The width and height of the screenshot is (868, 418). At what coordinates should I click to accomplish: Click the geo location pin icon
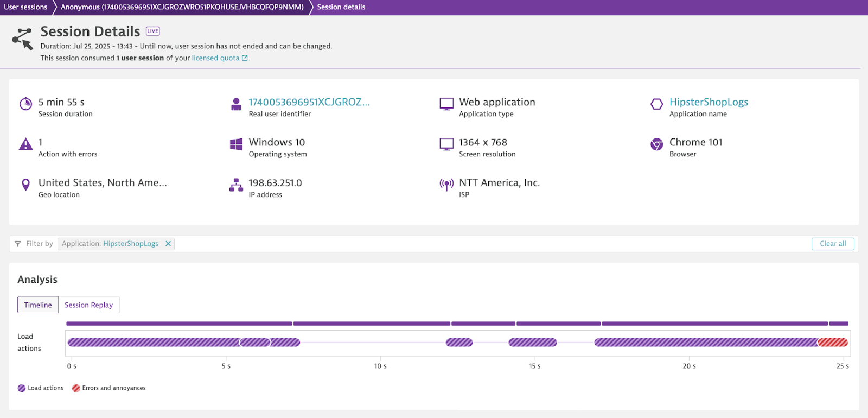coord(25,185)
